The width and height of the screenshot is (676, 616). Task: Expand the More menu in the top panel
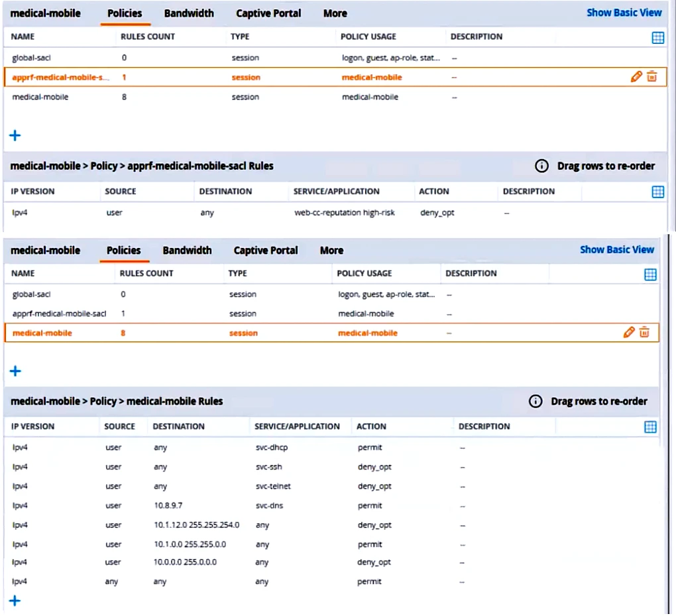point(335,13)
